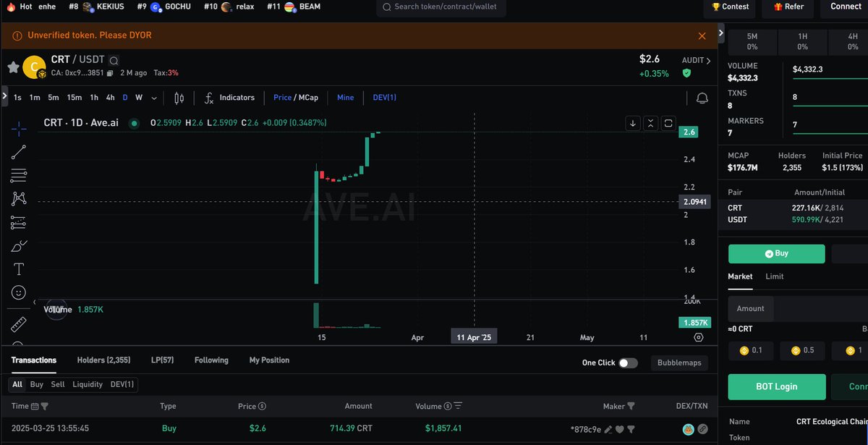Screen dimensions: 868x445
Task: Expand the left sidebar arrow
Action: pyautogui.click(x=4, y=96)
